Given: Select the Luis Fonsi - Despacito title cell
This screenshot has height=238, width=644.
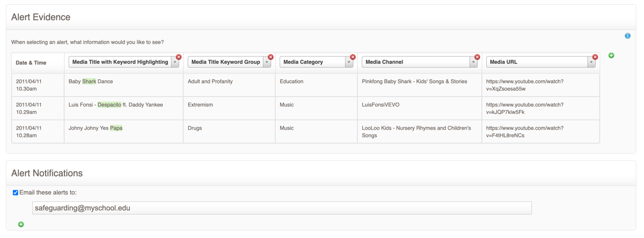Looking at the screenshot, I should click(x=123, y=109).
